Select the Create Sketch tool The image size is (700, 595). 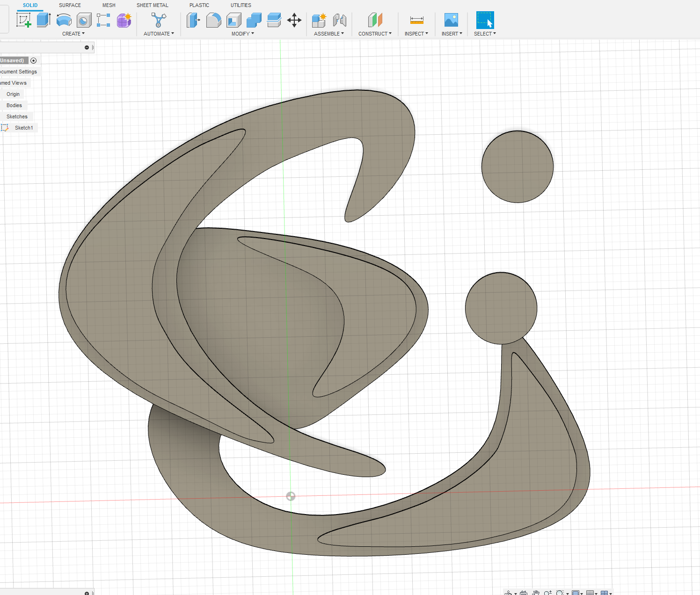(x=23, y=20)
